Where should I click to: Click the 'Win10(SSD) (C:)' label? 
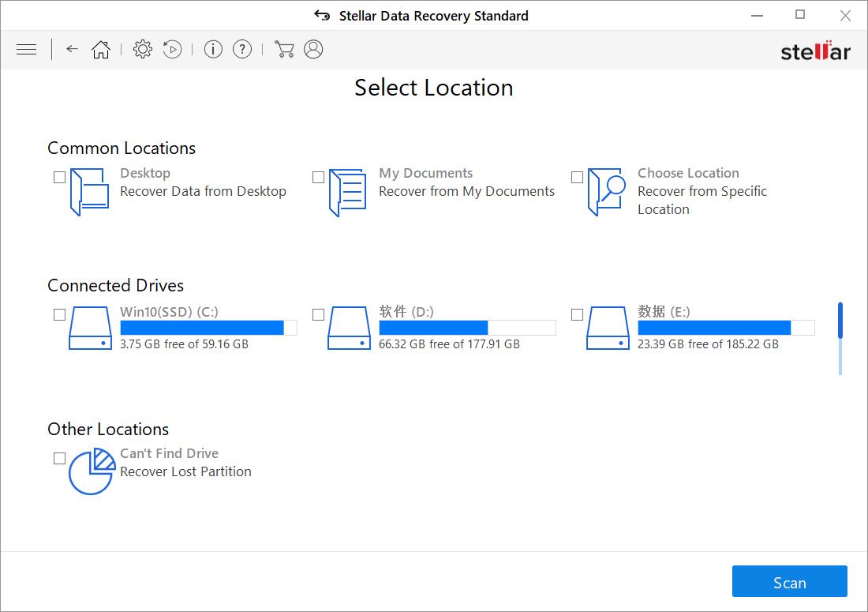tap(169, 312)
